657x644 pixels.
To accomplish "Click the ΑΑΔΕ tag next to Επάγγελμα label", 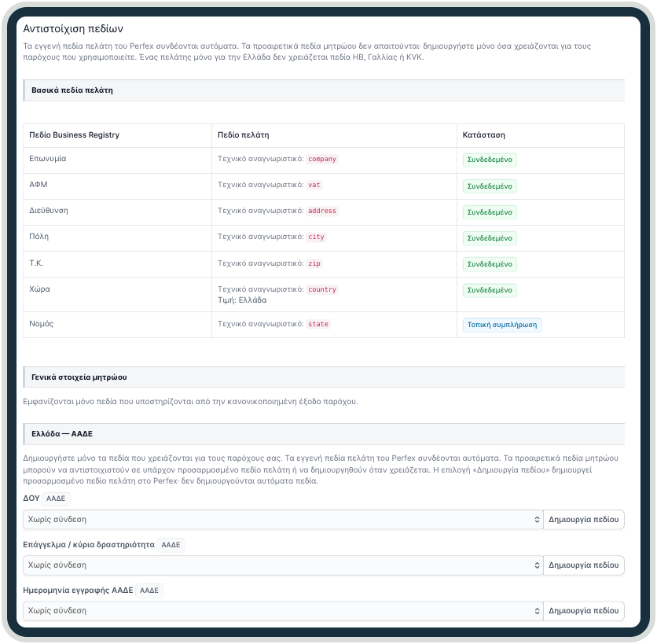I will pos(171,545).
